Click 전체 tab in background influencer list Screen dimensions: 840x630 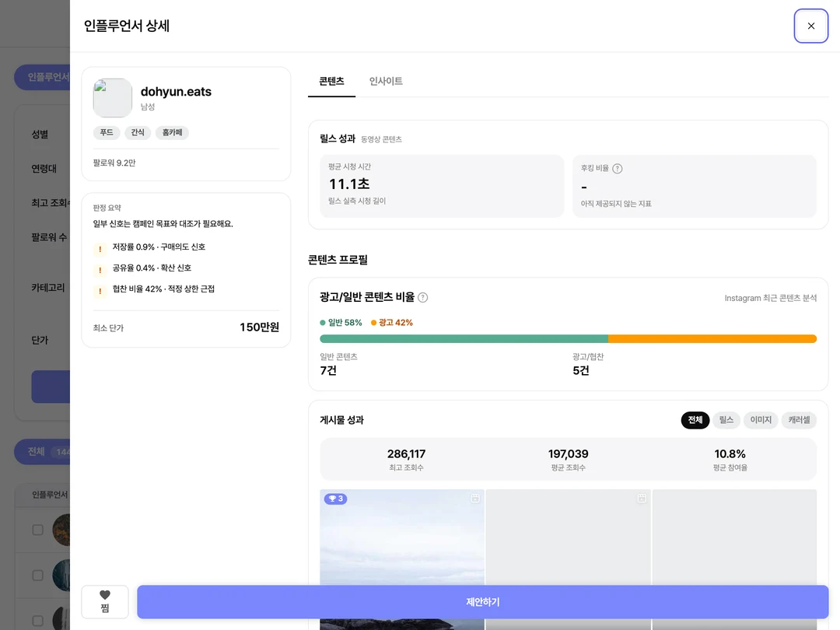42,452
